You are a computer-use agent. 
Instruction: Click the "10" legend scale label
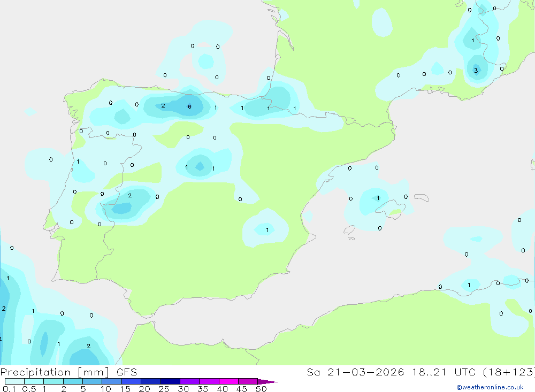coord(106,389)
